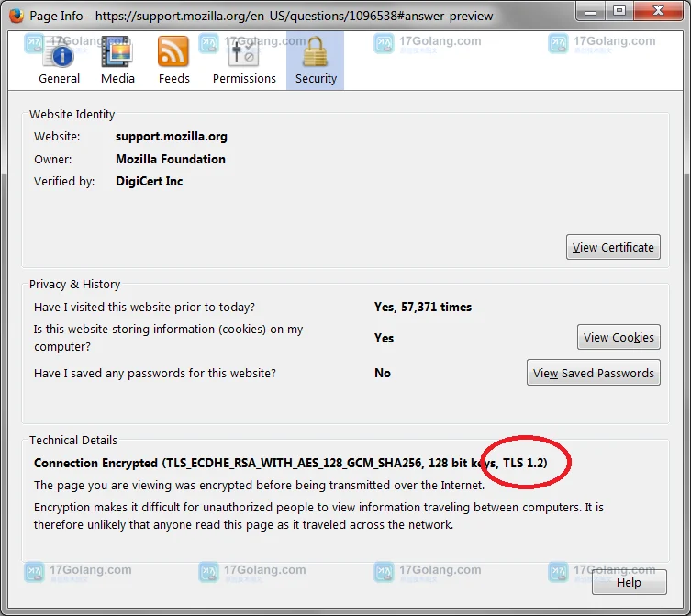Click the saved passwords answer 'No'

coord(383,373)
